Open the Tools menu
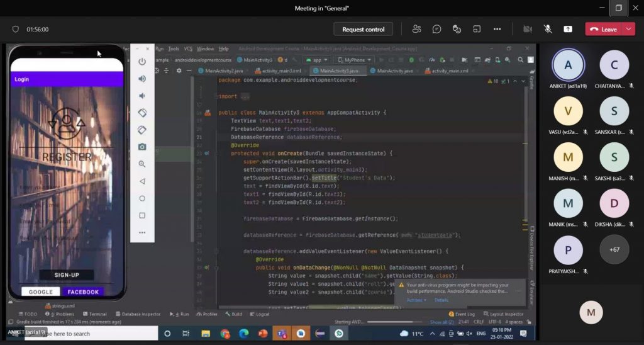644x345 pixels. [x=174, y=48]
